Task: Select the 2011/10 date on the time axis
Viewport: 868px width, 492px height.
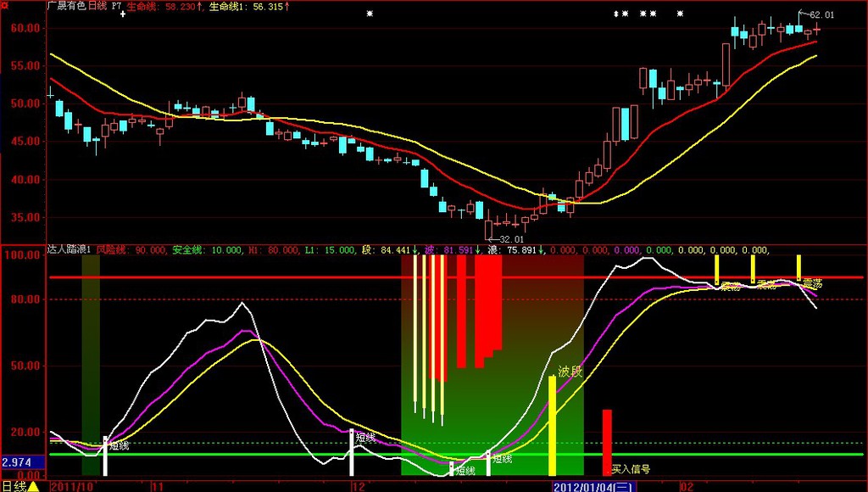Action: tap(73, 487)
